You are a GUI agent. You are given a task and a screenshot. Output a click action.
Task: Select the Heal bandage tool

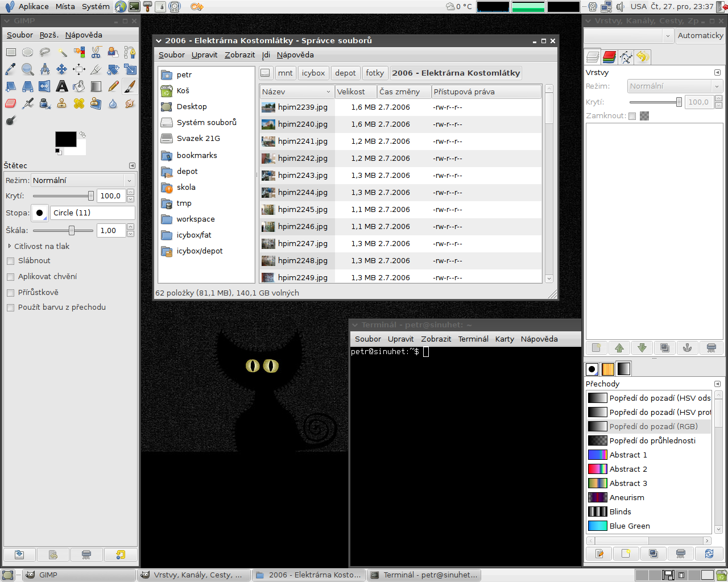point(79,103)
